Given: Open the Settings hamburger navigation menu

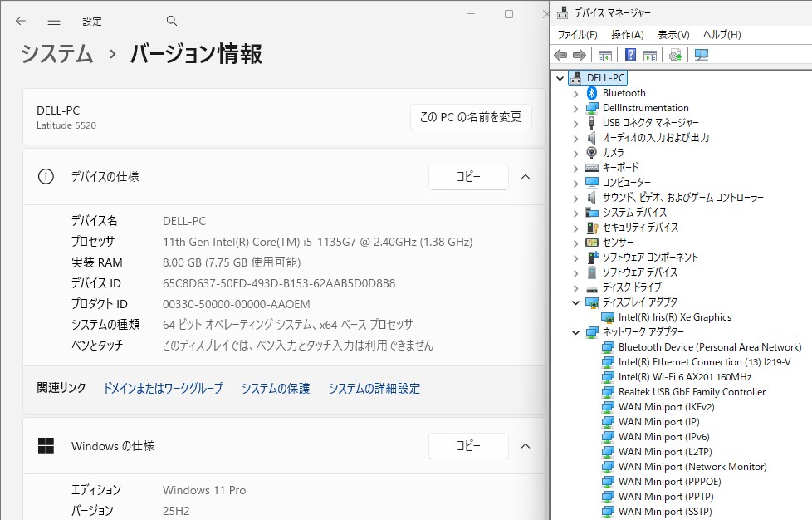Looking at the screenshot, I should [54, 21].
